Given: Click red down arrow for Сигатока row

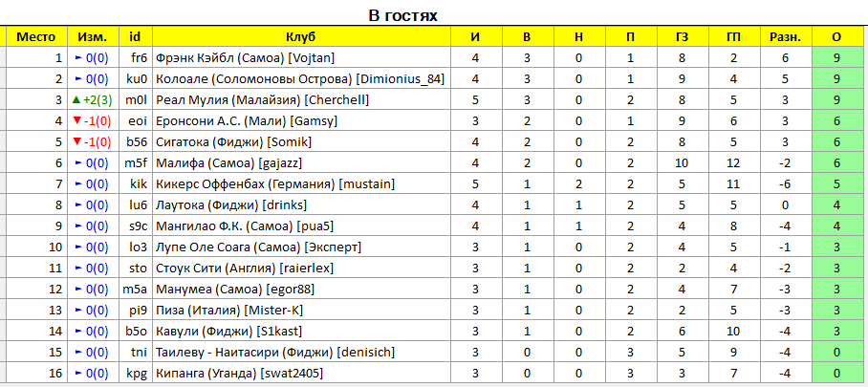Looking at the screenshot, I should (x=76, y=142).
